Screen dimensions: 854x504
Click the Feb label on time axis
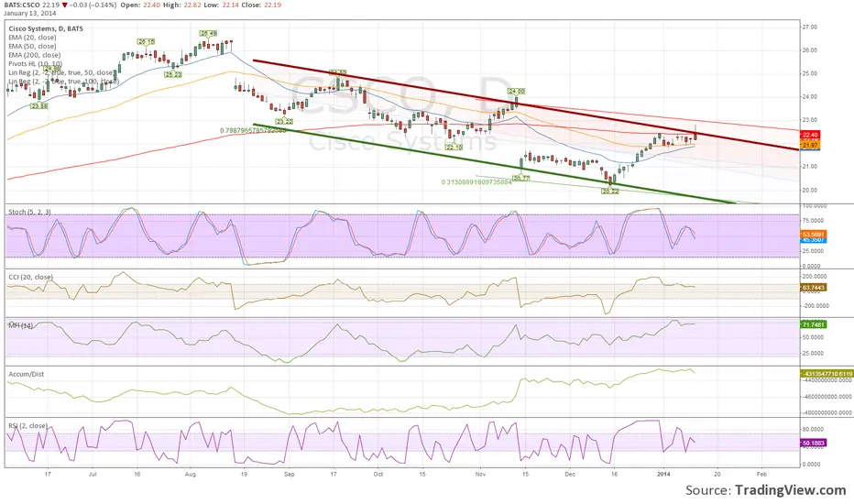[x=761, y=474]
